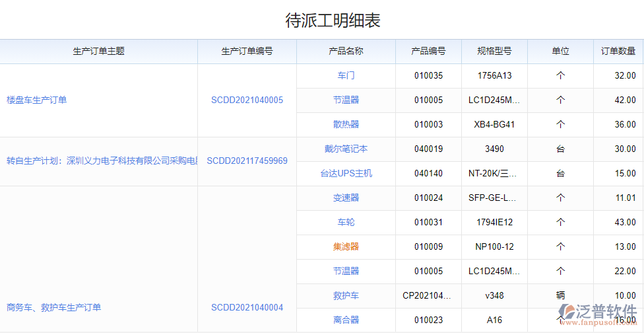Click the highlighted 集滤器 product link
644x333 pixels.
pyautogui.click(x=346, y=247)
